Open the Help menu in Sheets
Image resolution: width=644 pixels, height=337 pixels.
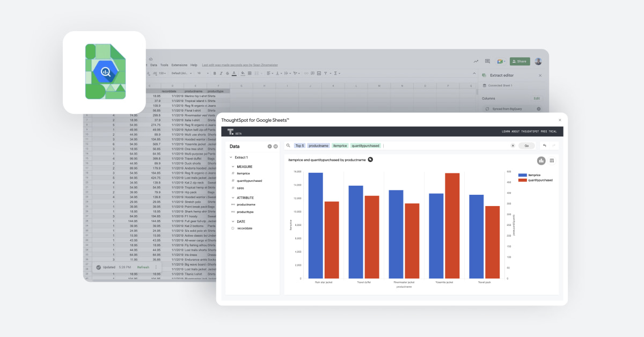coord(194,65)
